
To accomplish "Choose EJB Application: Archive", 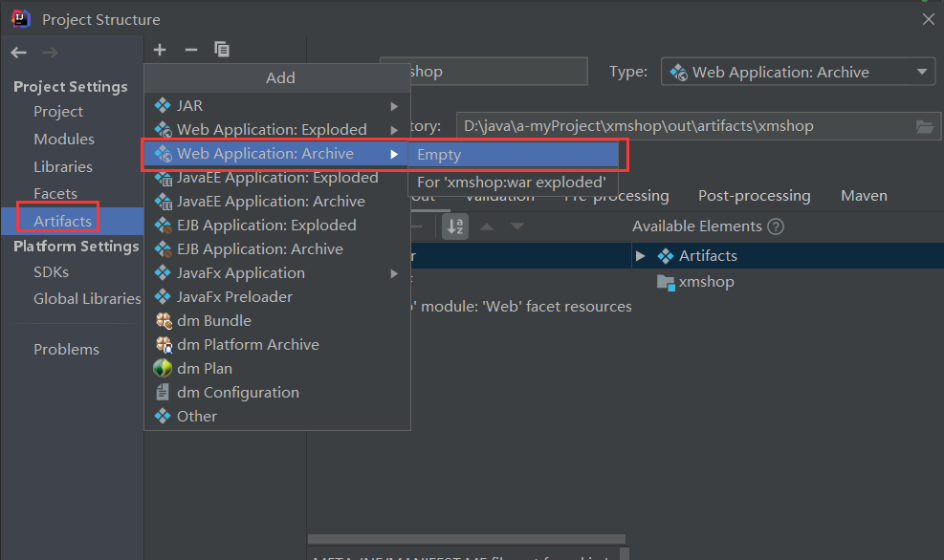I will [x=277, y=249].
